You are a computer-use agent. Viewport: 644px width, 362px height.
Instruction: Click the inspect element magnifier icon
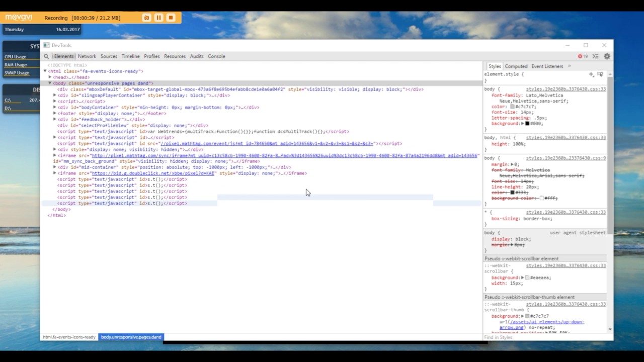coord(46,56)
